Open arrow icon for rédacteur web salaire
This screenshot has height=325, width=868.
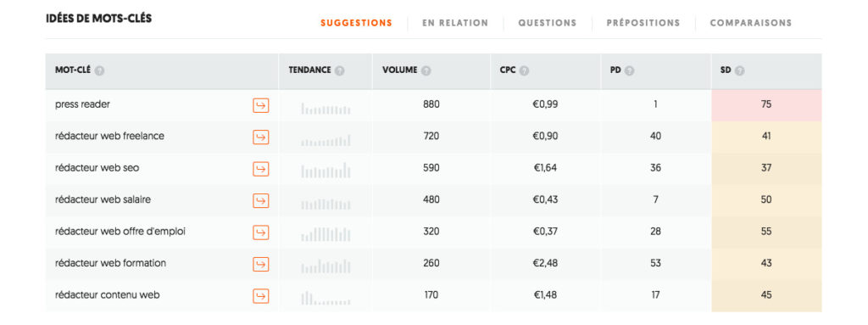pos(261,200)
